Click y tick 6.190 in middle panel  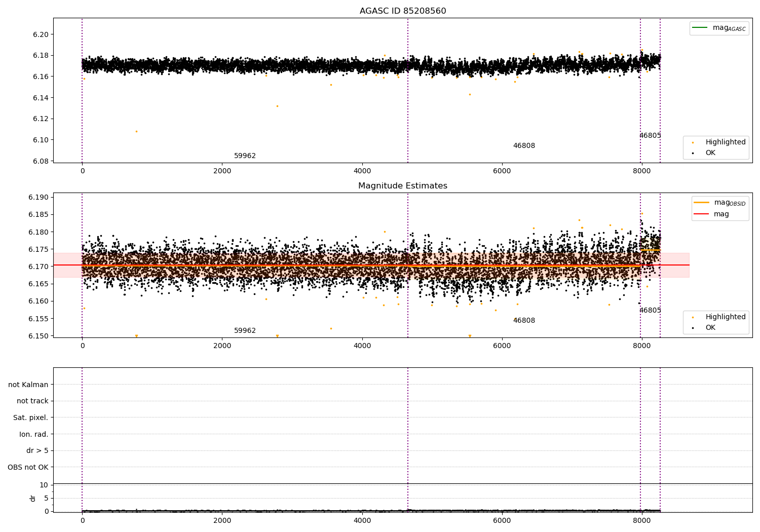(x=39, y=198)
